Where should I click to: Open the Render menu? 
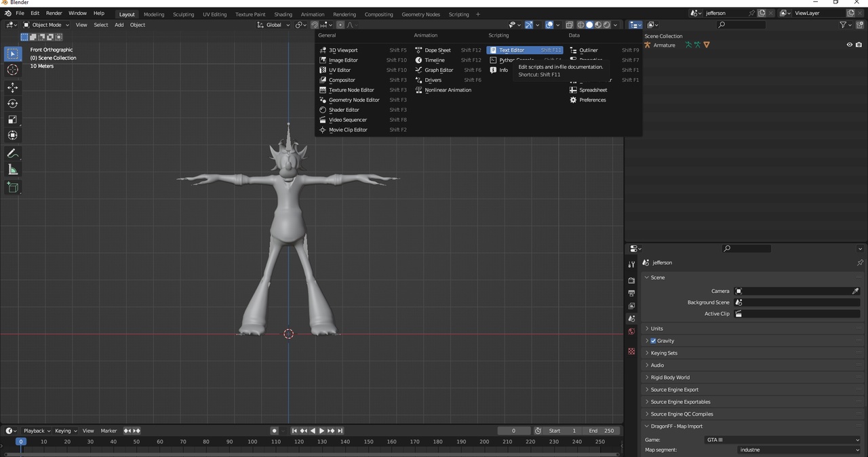pos(54,14)
